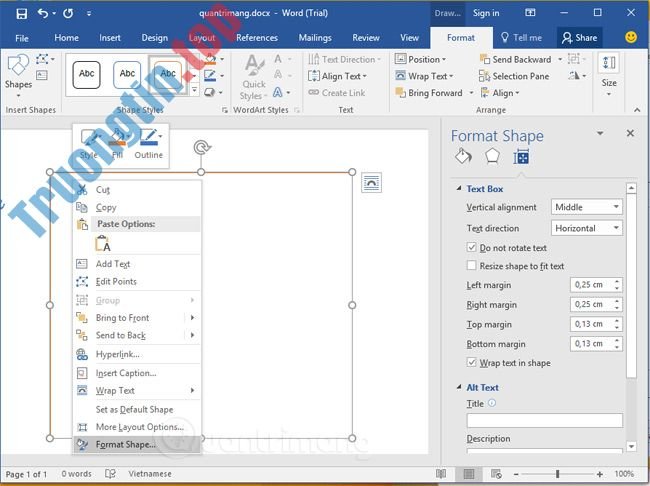Open the Size options in ribbon
Image resolution: width=650 pixels, height=486 pixels.
click(609, 76)
